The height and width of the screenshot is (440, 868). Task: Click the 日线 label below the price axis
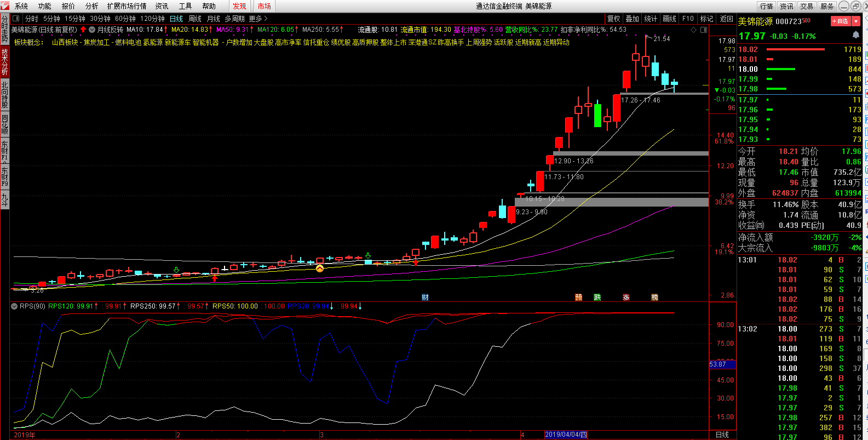pyautogui.click(x=722, y=435)
